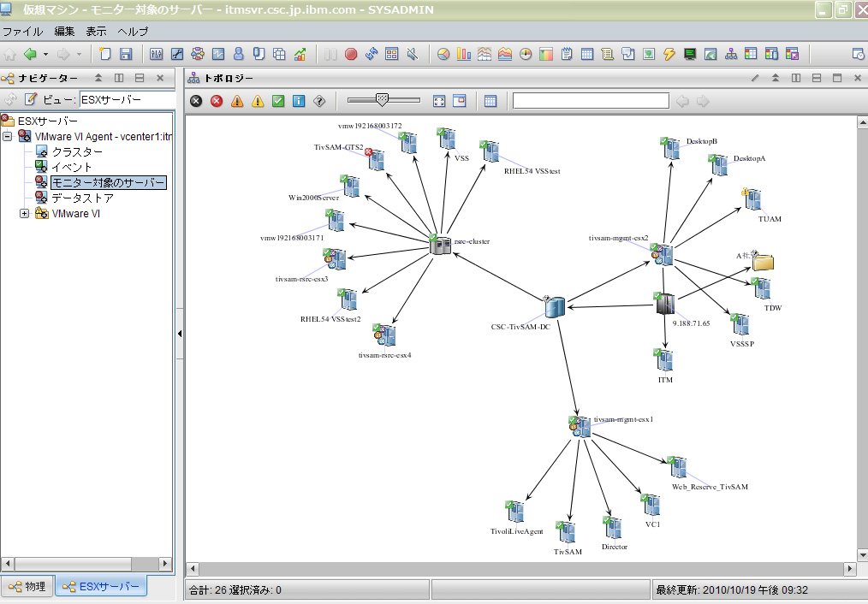868x604 pixels.
Task: Adjust the topology zoom slider
Action: coord(383,100)
